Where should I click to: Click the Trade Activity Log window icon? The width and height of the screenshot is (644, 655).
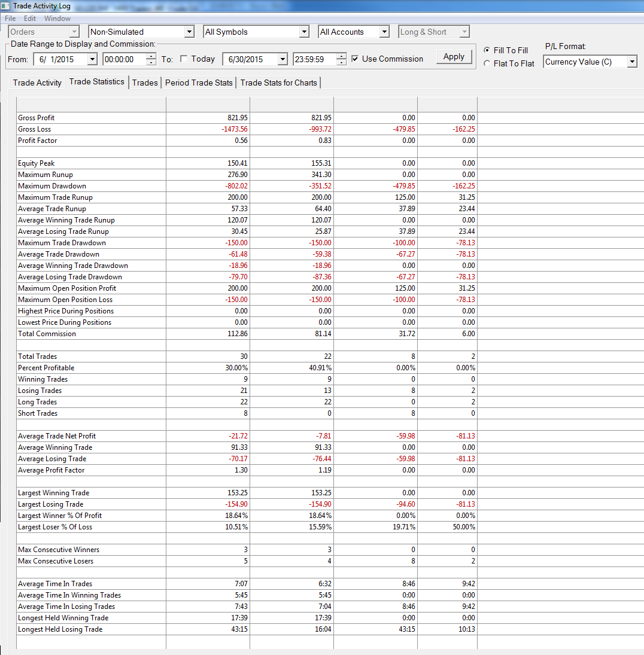coord(5,6)
